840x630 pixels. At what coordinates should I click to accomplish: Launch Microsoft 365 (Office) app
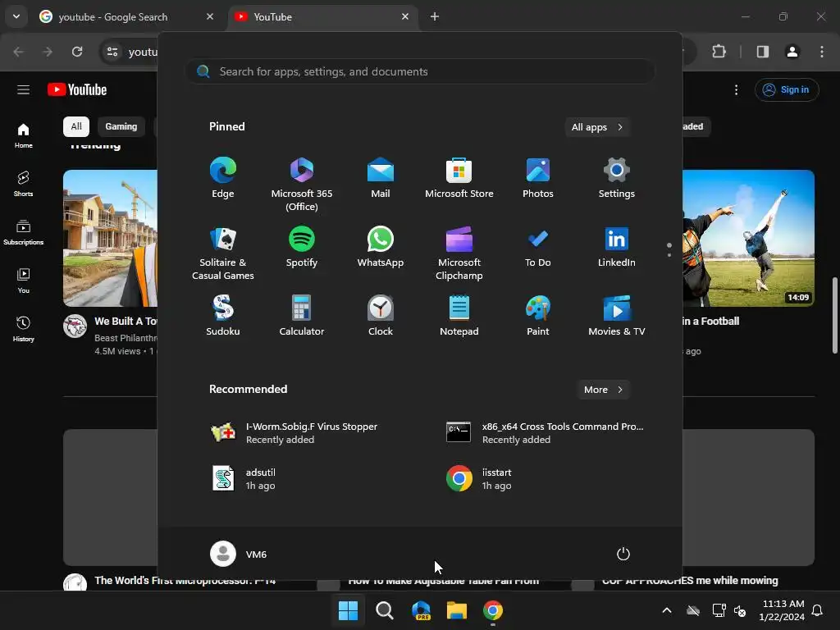(x=302, y=185)
